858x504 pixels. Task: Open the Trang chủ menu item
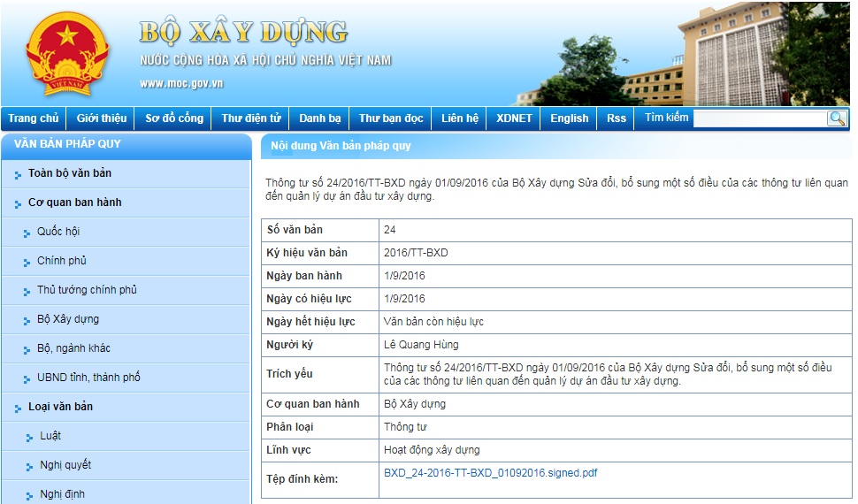[34, 118]
